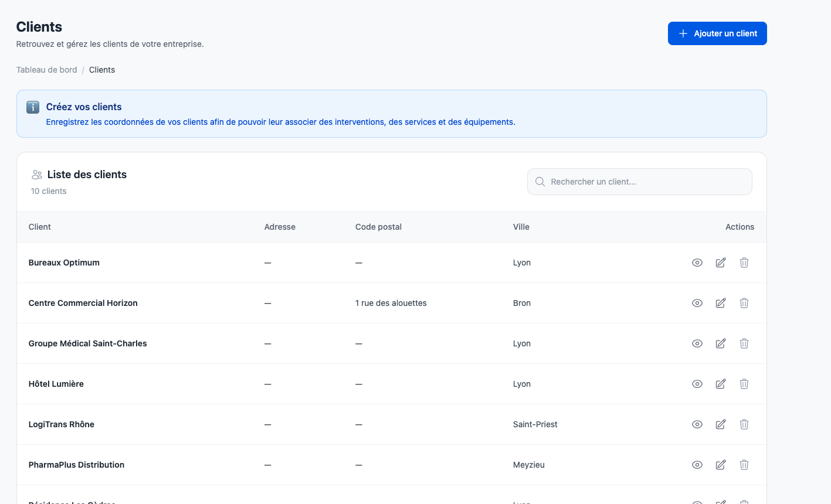Select the Bureaux Optimum client name
Image resolution: width=831 pixels, height=504 pixels.
(x=64, y=263)
